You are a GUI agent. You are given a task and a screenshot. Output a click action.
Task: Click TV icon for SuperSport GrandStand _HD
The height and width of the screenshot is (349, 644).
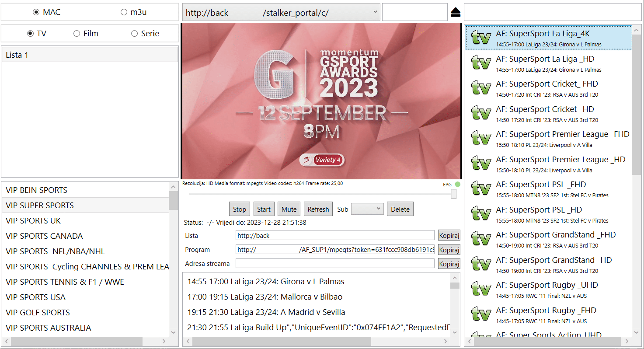[481, 264]
